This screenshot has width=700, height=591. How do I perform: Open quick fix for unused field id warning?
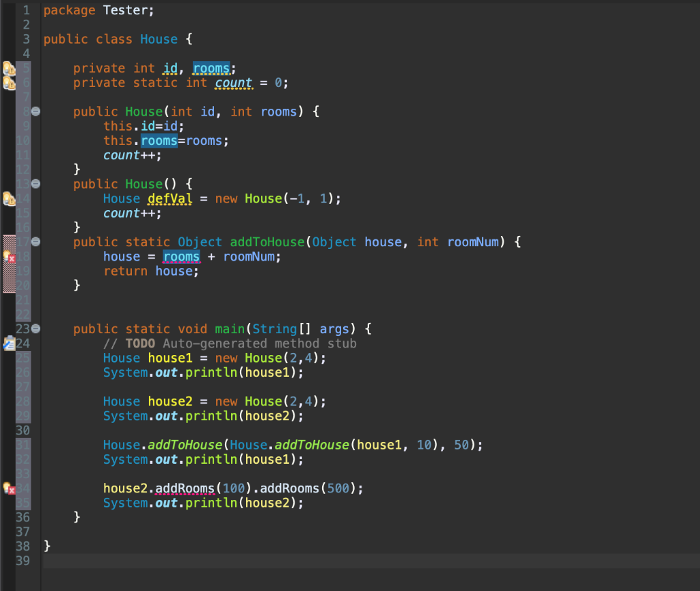point(7,68)
